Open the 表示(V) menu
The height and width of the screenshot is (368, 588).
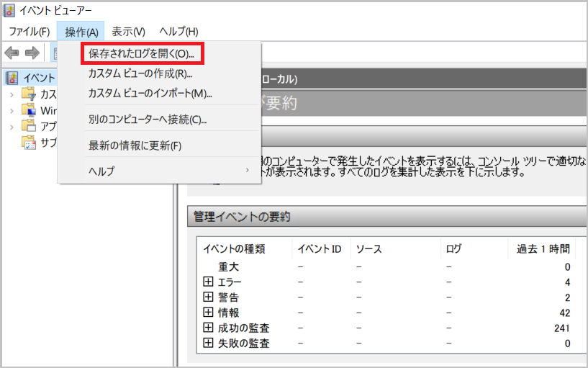pyautogui.click(x=128, y=32)
